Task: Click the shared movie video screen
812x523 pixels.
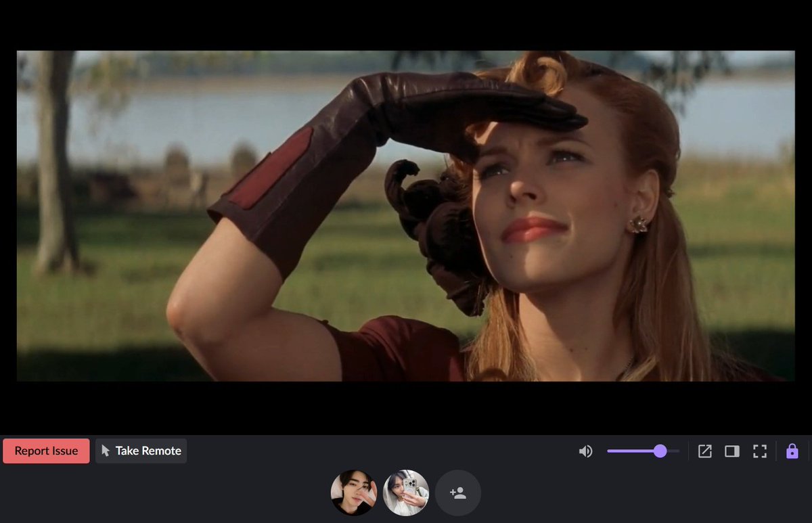Action: (406, 216)
